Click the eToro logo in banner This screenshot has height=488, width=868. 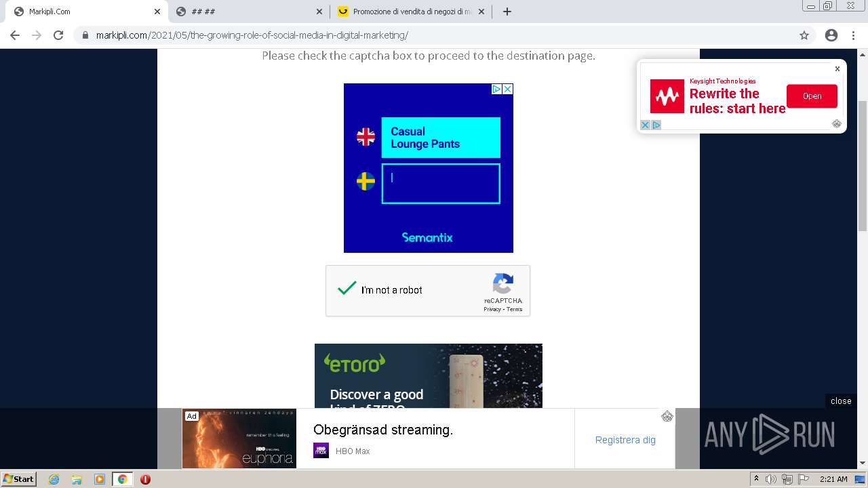(355, 363)
